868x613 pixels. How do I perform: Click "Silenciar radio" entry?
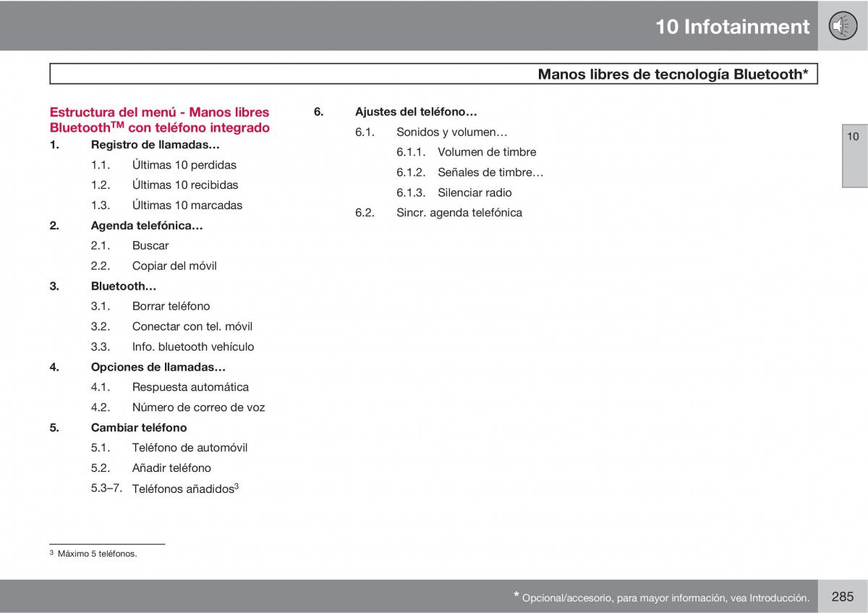(x=475, y=194)
